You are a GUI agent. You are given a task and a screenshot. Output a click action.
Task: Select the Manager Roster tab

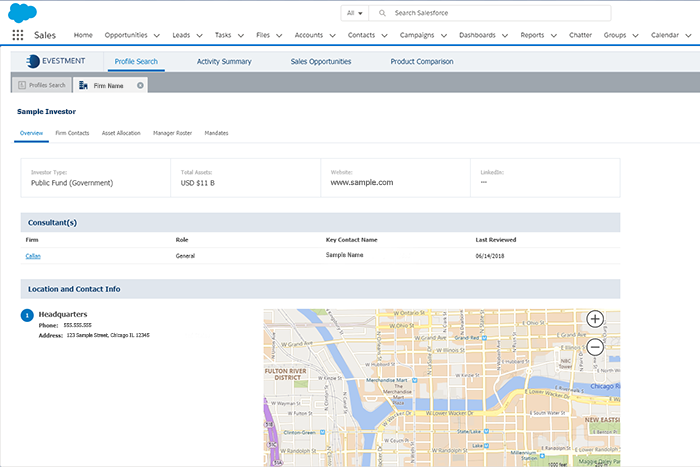(x=172, y=132)
